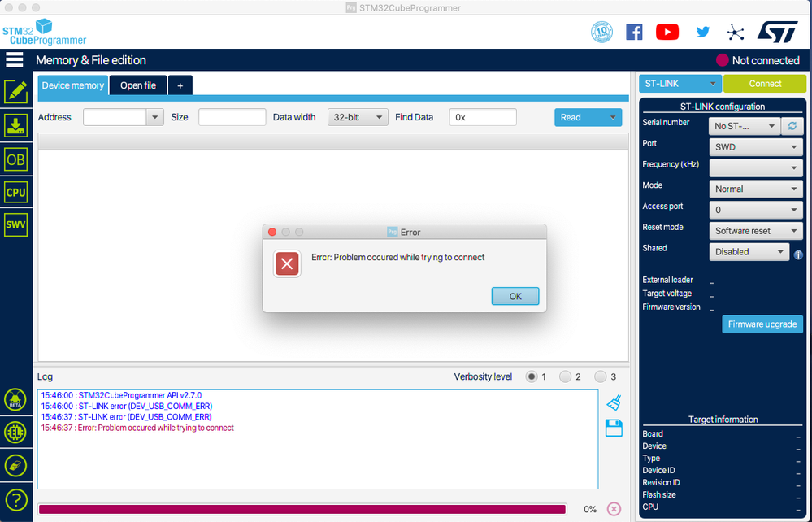Clear the log with the brush icon
The image size is (812, 522).
614,402
